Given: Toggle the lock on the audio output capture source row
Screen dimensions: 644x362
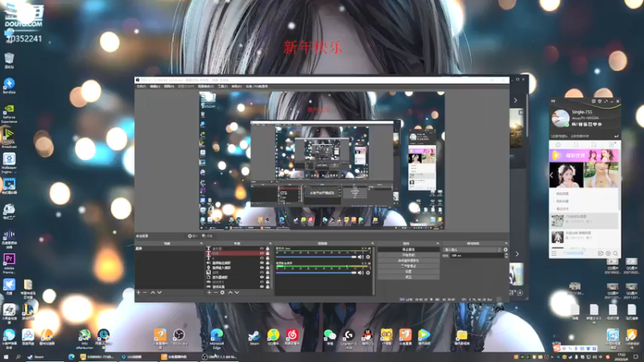Looking at the screenshot, I should pos(267,263).
